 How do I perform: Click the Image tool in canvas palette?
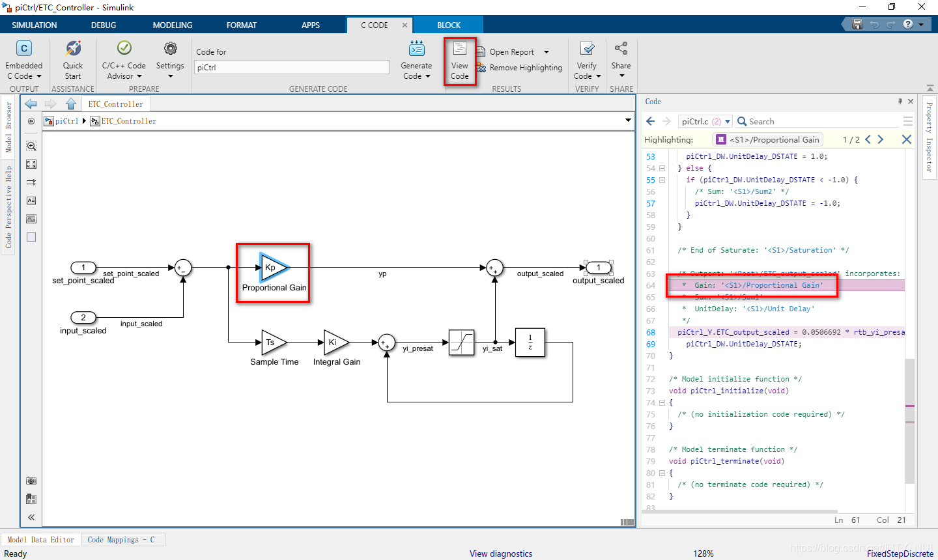[31, 219]
